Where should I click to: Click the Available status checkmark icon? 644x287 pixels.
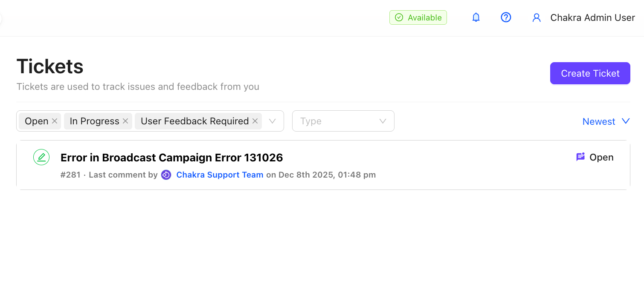click(399, 17)
